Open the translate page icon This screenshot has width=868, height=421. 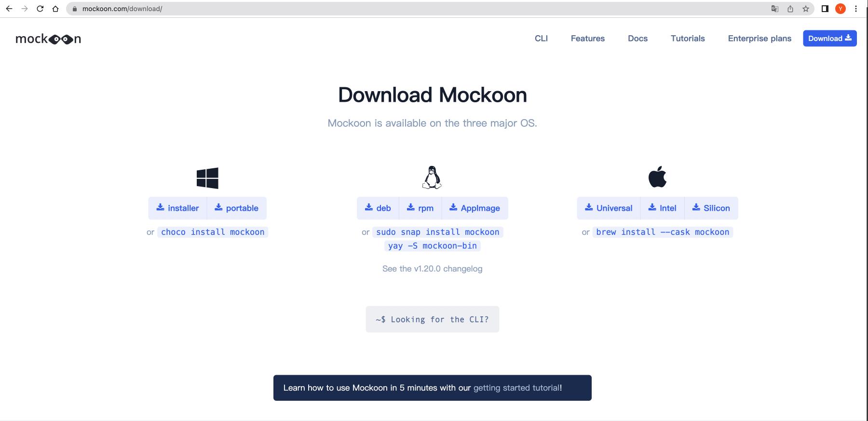775,9
